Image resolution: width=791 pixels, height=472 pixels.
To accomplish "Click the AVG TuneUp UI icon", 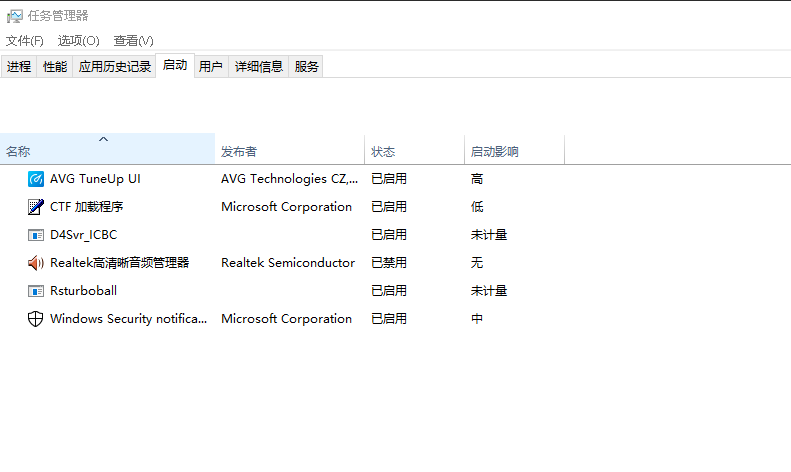I will (36, 179).
